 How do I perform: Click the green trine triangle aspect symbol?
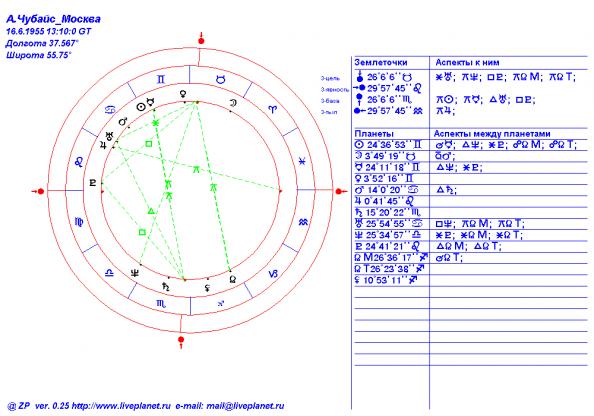coord(151,211)
